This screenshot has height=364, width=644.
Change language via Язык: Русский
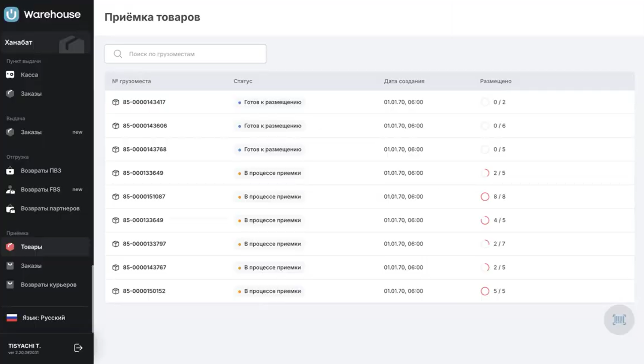[43, 318]
